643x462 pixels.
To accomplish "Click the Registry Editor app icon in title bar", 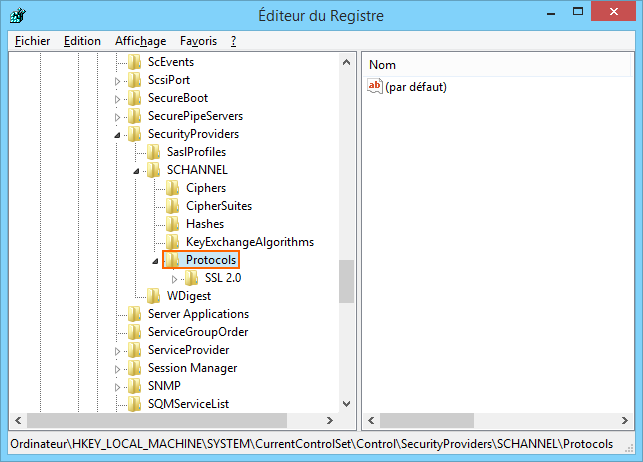I will pyautogui.click(x=18, y=16).
